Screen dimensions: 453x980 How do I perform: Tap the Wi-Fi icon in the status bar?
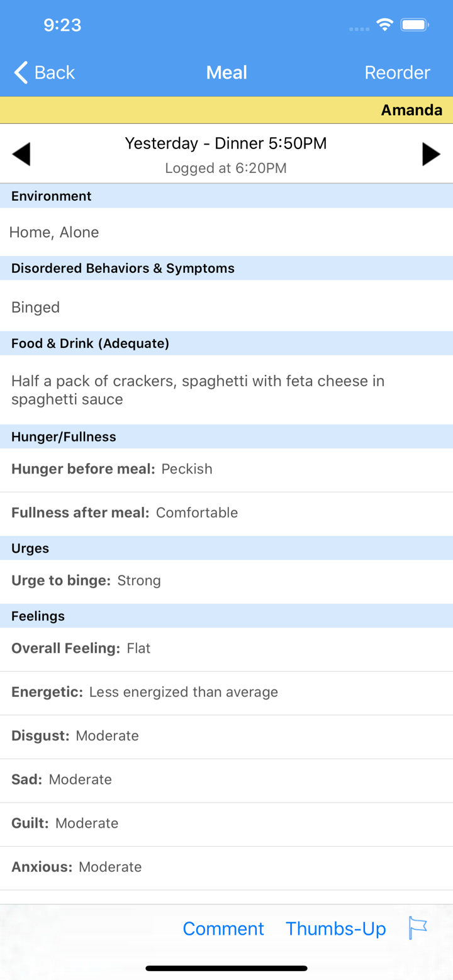point(384,25)
